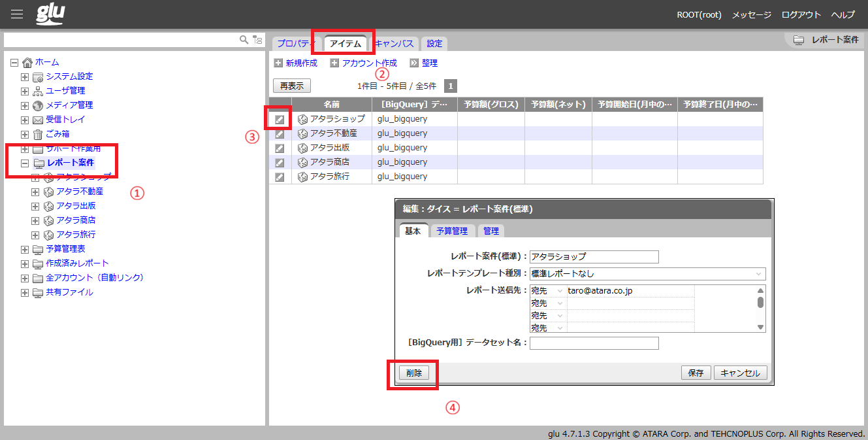Click the 予算管理表 folder icon
The height and width of the screenshot is (440, 868).
tap(38, 249)
